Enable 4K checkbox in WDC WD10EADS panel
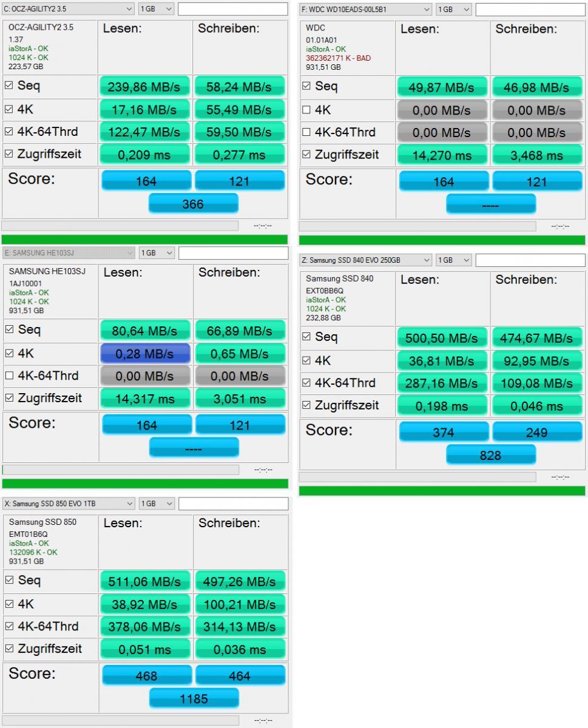The image size is (588, 728). click(x=306, y=110)
